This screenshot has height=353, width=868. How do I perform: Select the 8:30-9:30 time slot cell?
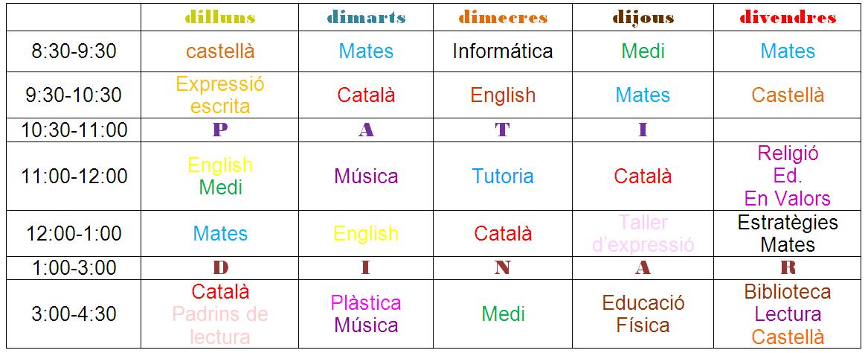click(x=74, y=51)
